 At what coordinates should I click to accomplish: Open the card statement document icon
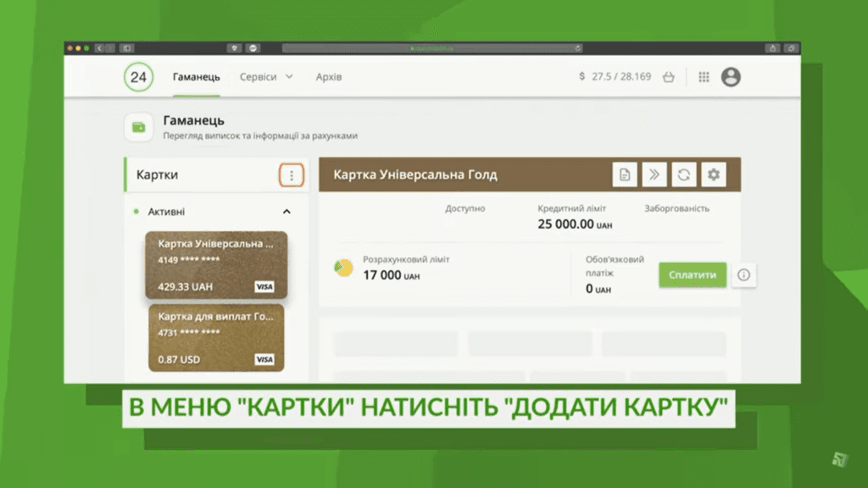625,175
